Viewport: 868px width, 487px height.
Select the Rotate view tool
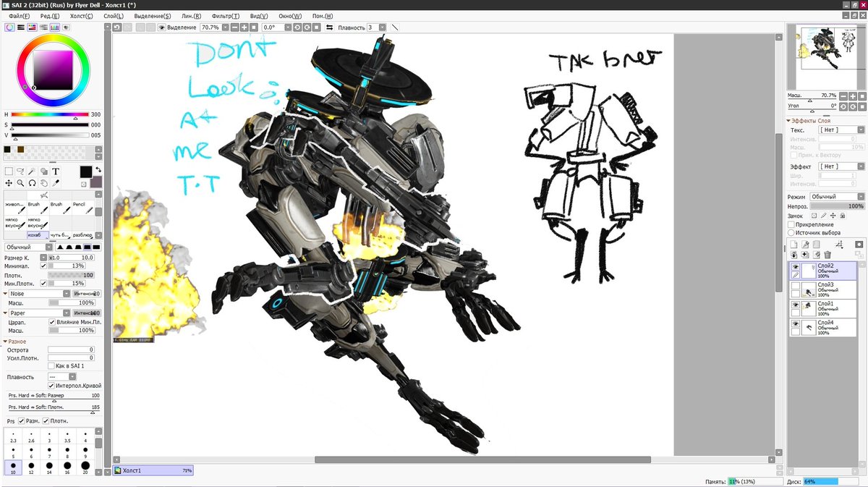coord(33,183)
